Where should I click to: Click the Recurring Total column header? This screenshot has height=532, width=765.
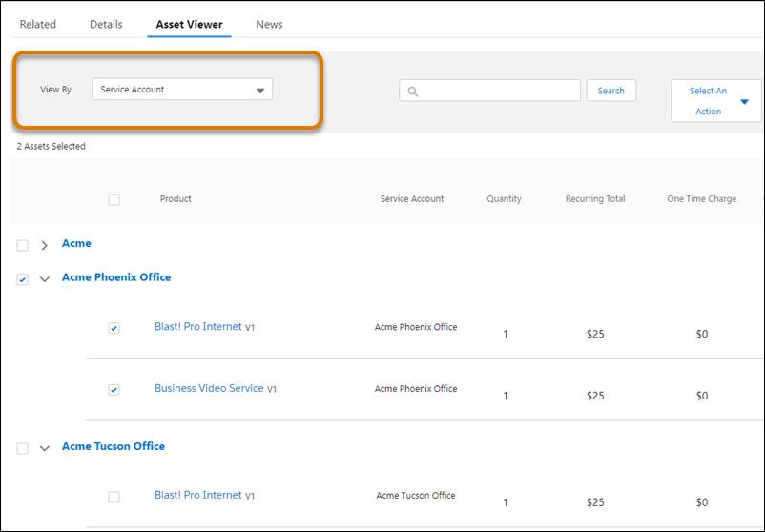point(595,199)
